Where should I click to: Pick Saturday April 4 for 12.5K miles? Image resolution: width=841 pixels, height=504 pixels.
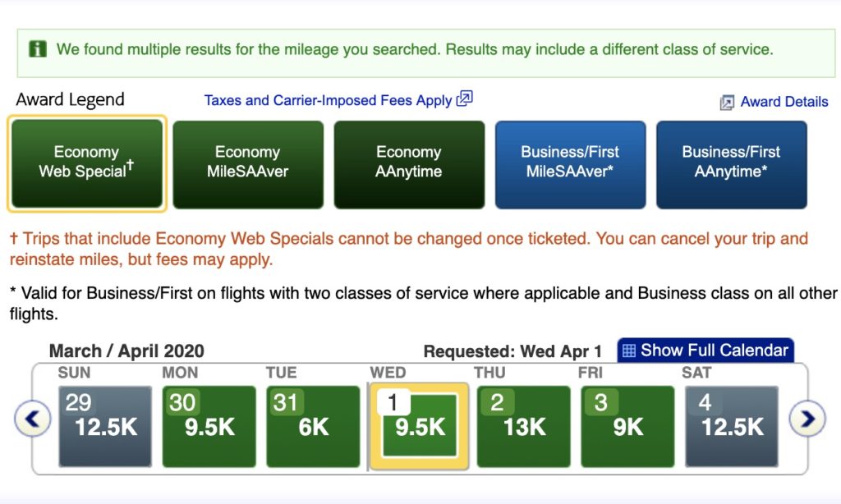(731, 426)
